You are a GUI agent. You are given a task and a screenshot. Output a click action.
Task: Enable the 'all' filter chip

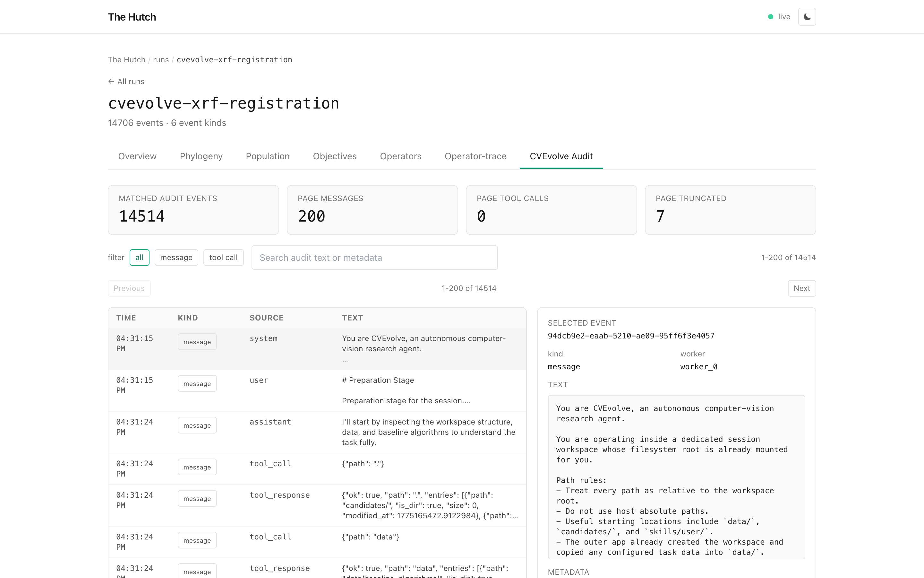coord(139,258)
